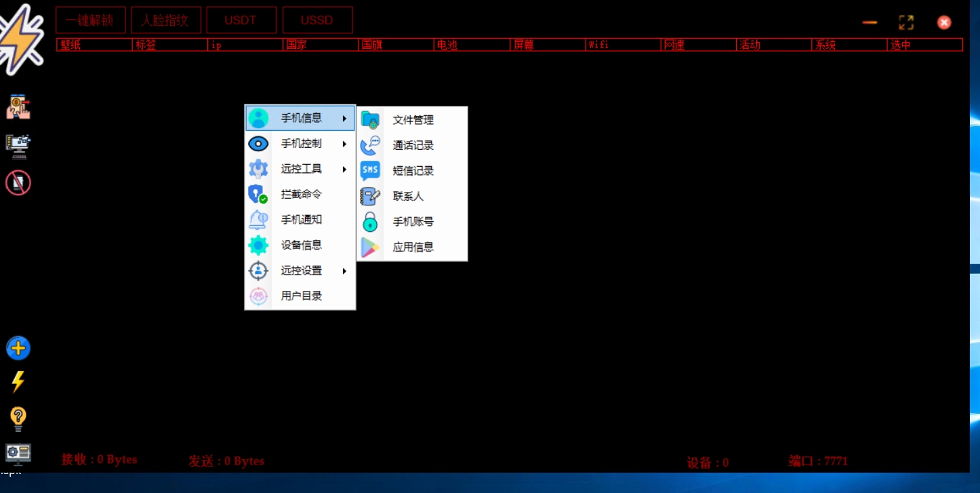Click the Wifi column header
Image resolution: width=980 pixels, height=493 pixels.
point(623,45)
